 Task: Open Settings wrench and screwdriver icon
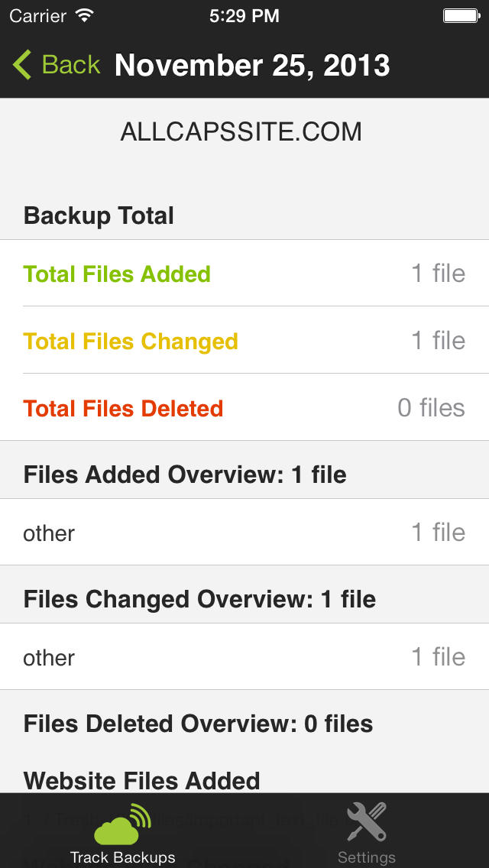coord(366,822)
